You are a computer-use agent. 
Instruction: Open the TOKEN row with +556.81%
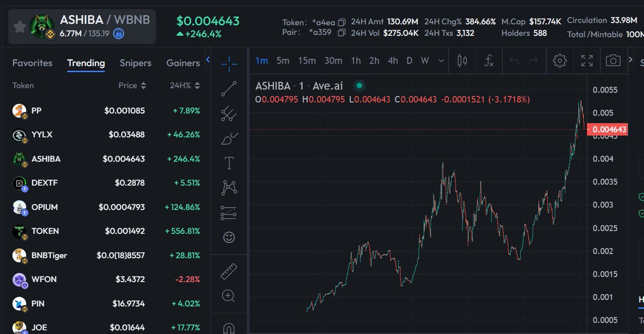tap(106, 231)
